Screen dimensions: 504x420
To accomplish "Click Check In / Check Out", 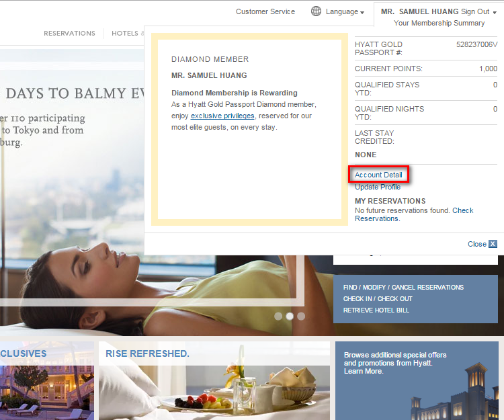I will coord(378,298).
